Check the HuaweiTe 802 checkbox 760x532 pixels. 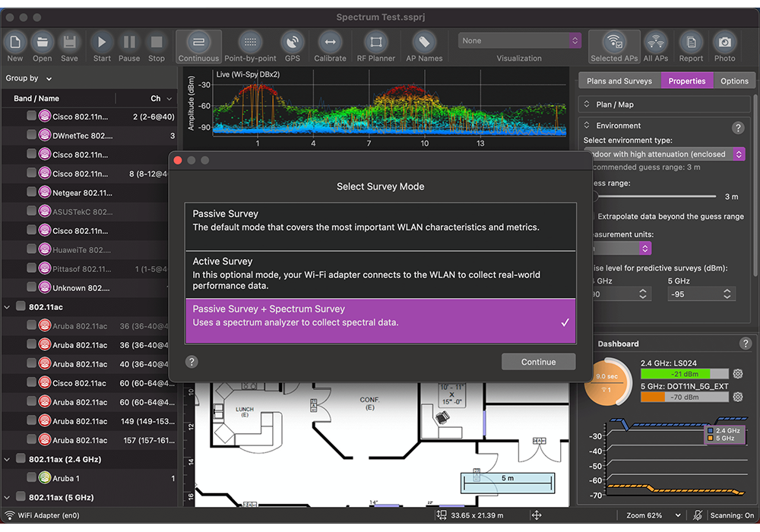[x=31, y=249]
